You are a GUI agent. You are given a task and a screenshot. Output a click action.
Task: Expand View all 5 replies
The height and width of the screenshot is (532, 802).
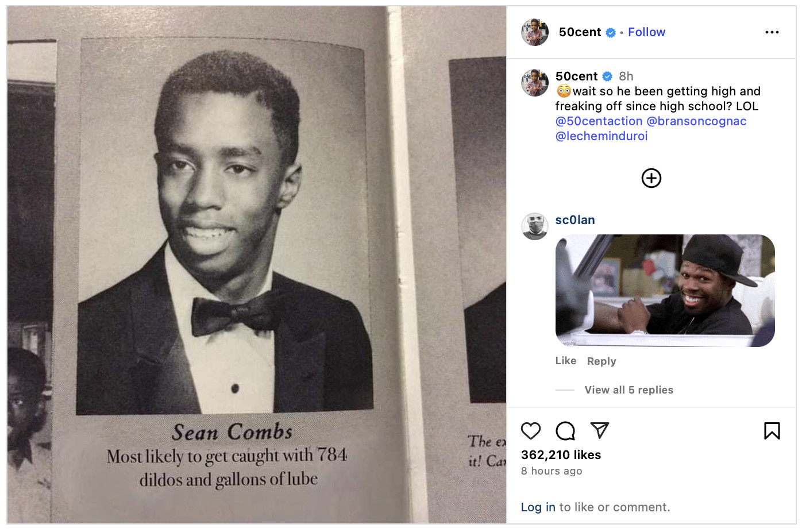click(x=629, y=390)
